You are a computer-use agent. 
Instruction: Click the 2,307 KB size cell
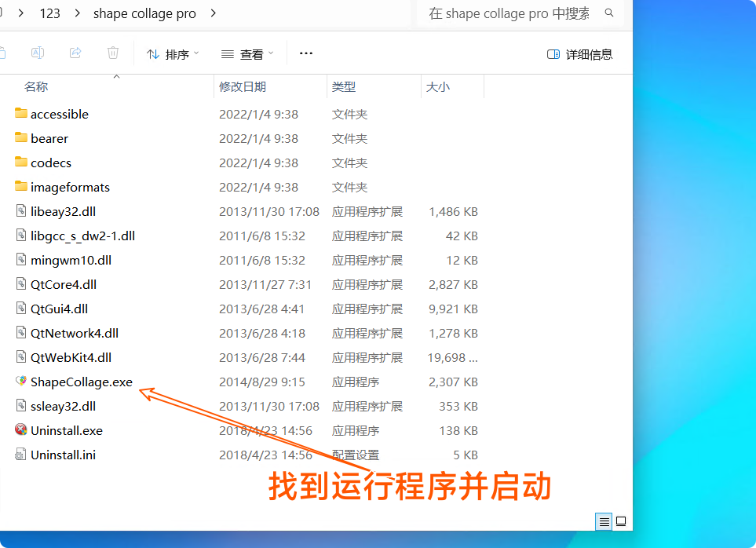[453, 382]
